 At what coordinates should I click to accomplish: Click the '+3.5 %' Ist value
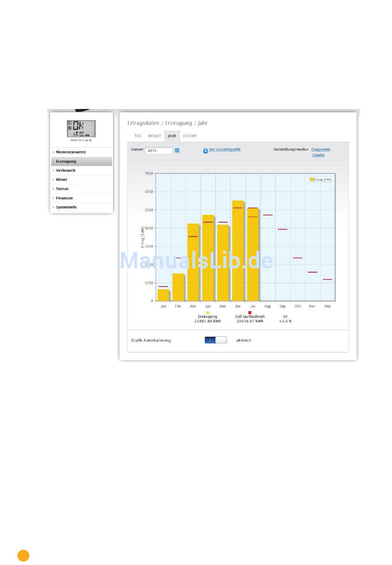point(285,321)
